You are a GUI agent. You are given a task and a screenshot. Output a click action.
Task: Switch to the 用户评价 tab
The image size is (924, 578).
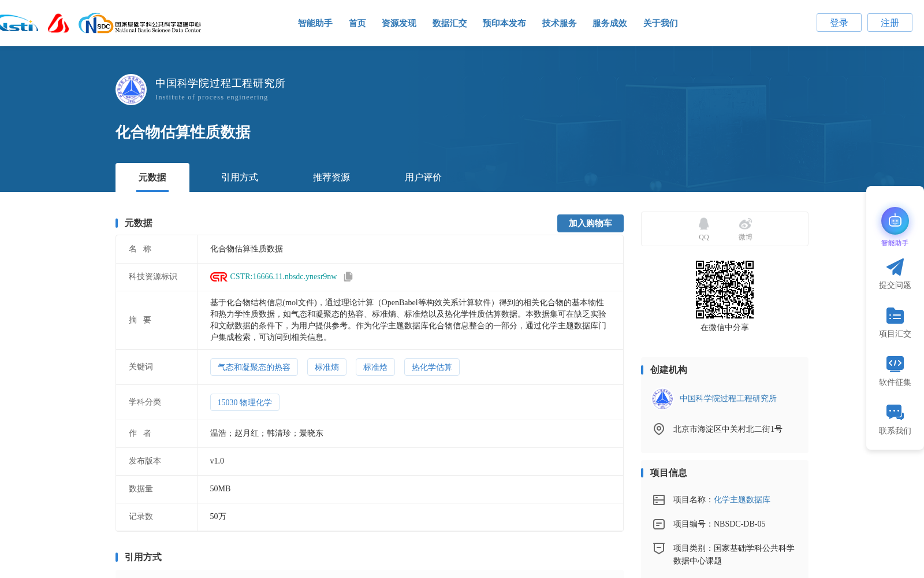point(423,177)
